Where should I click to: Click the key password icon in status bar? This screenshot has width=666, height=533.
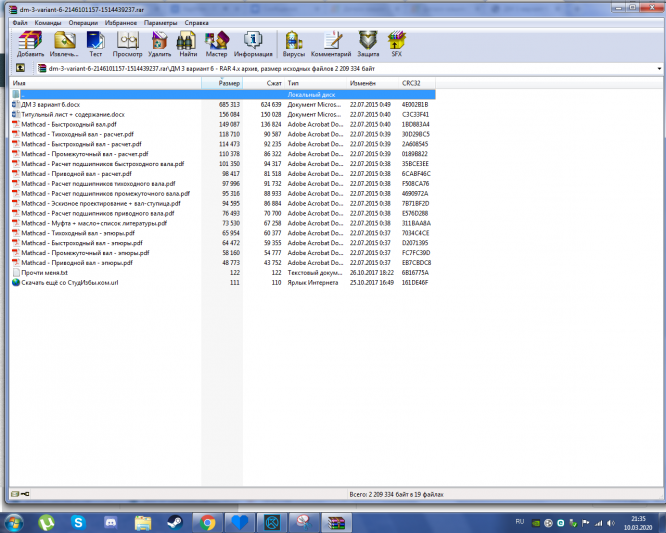click(25, 494)
